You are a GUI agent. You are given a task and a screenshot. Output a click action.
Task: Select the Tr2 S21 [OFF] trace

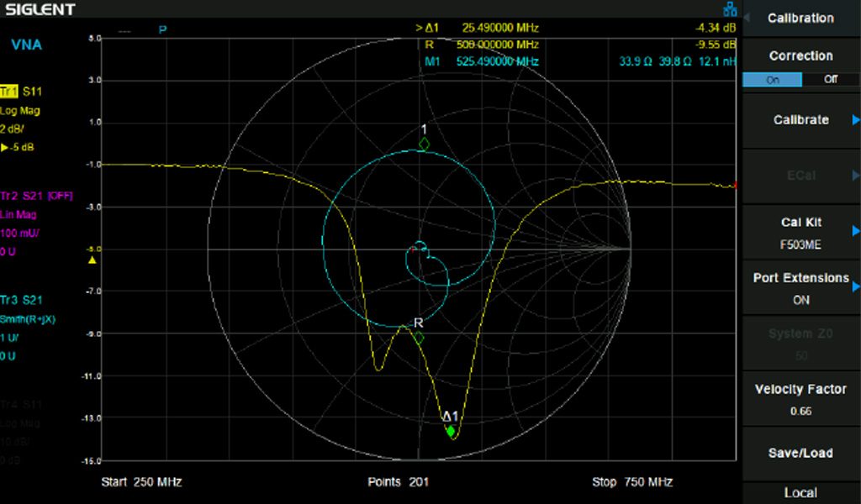tap(37, 196)
